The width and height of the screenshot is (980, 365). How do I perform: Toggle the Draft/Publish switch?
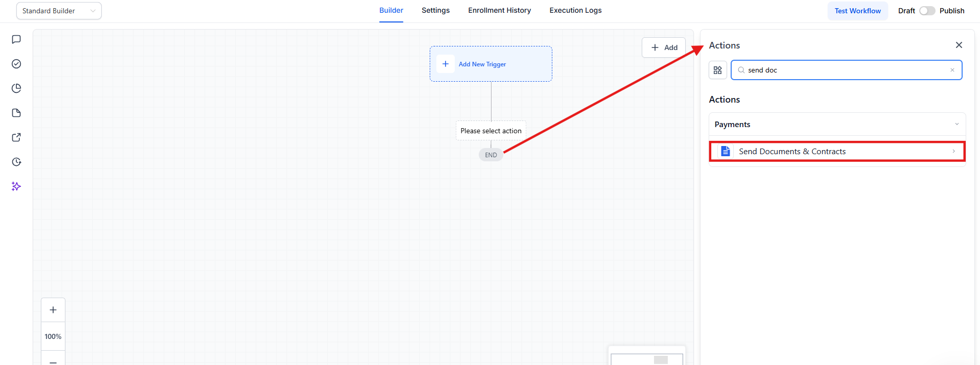927,11
